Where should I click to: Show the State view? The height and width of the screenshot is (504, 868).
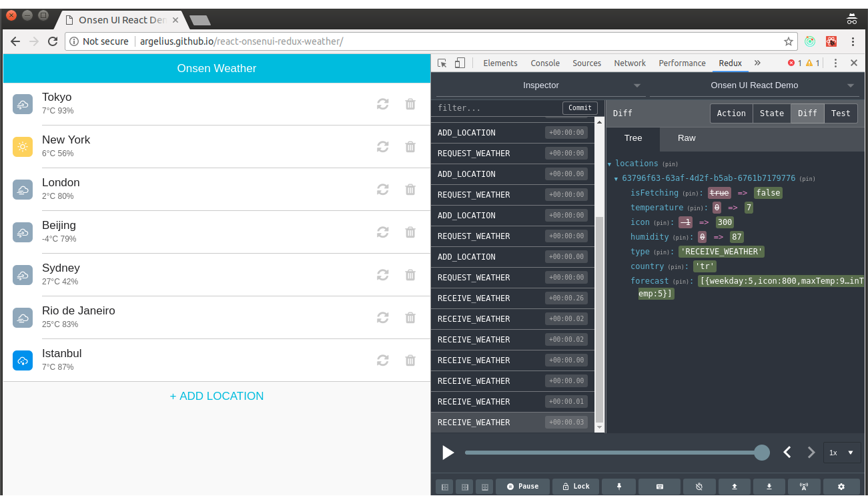pyautogui.click(x=772, y=113)
